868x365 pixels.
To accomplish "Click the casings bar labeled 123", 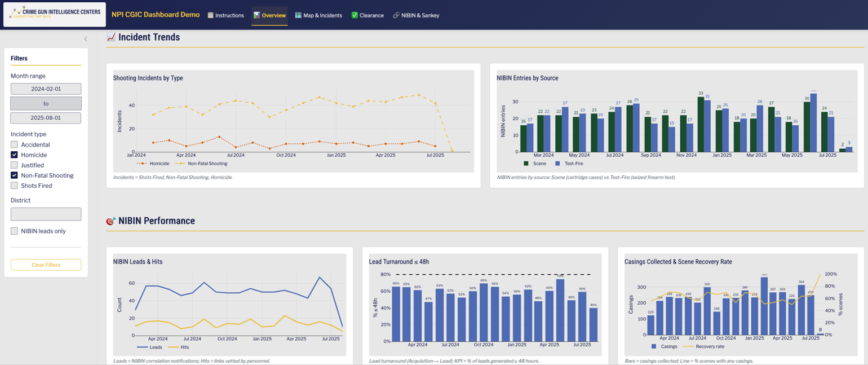I will [x=651, y=325].
